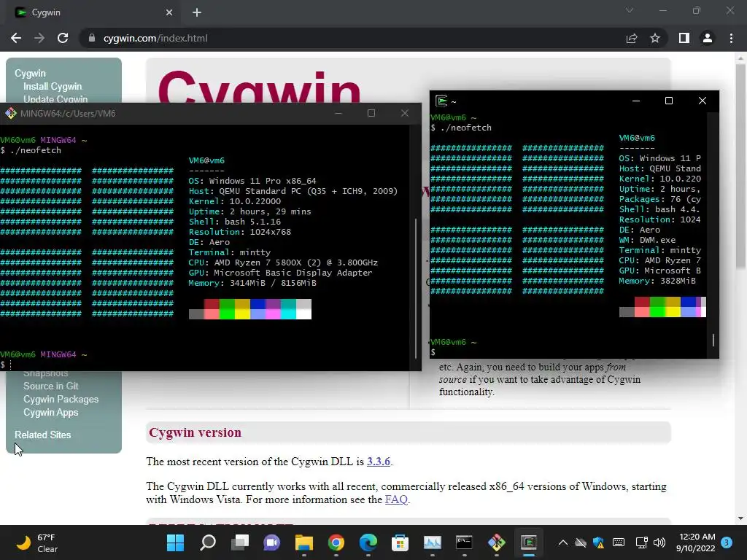The width and height of the screenshot is (747, 560).
Task: Open the clock showing 12:20 AM 9/10/2022
Action: (695, 542)
